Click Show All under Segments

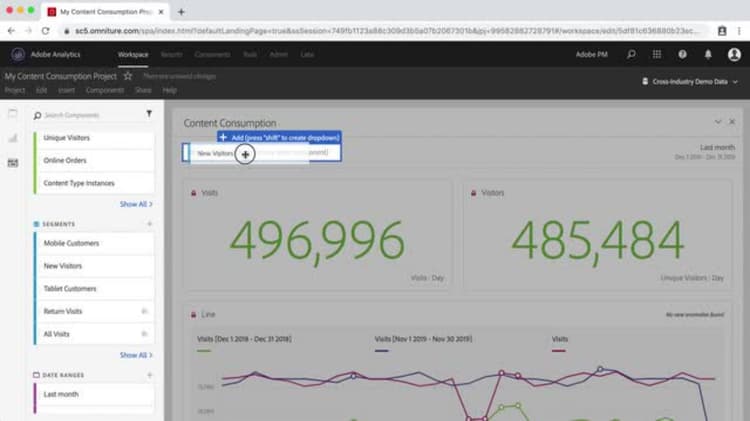[x=136, y=355]
